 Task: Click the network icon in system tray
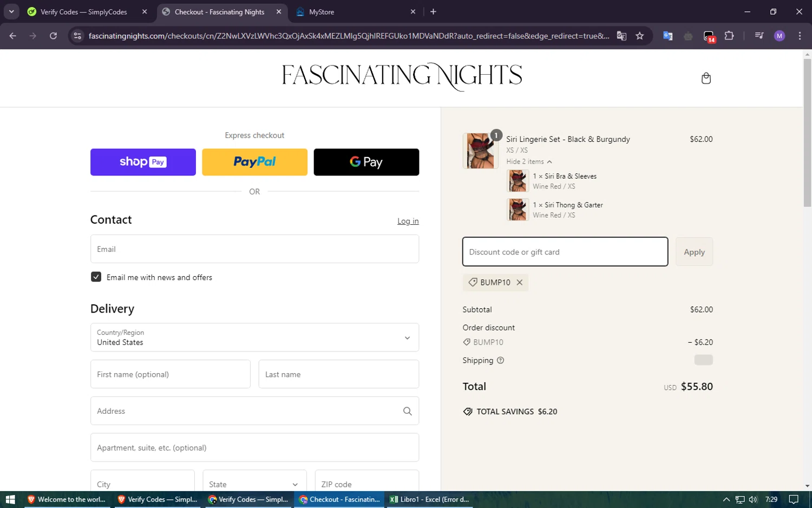[x=740, y=499]
